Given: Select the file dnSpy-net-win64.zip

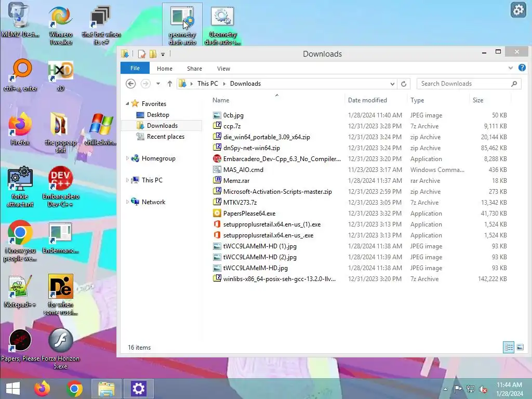Looking at the screenshot, I should click(x=251, y=148).
